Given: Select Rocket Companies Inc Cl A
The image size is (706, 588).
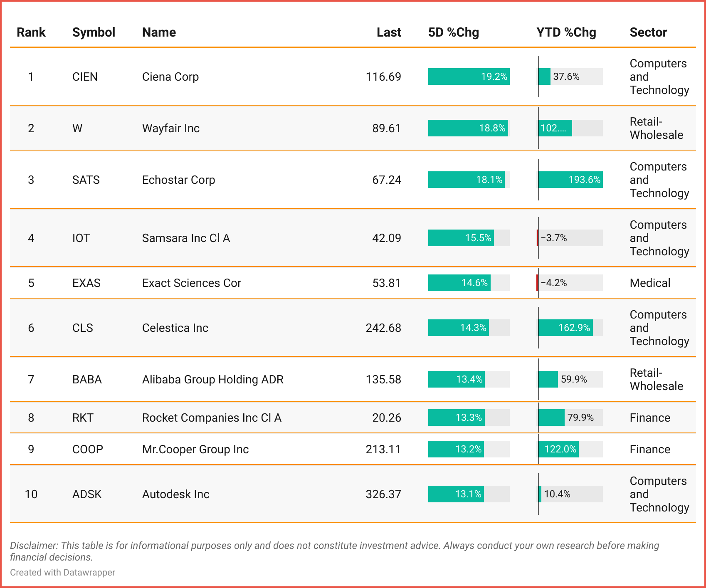Looking at the screenshot, I should click(x=212, y=418).
